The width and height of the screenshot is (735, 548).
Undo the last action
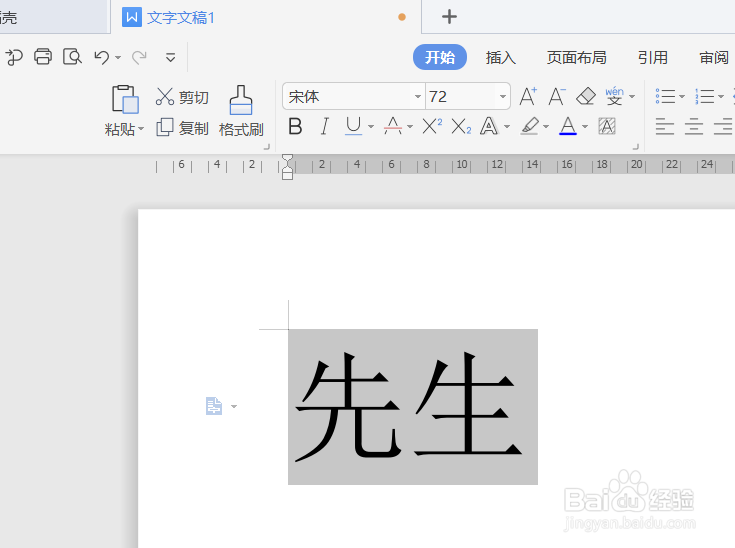click(102, 57)
